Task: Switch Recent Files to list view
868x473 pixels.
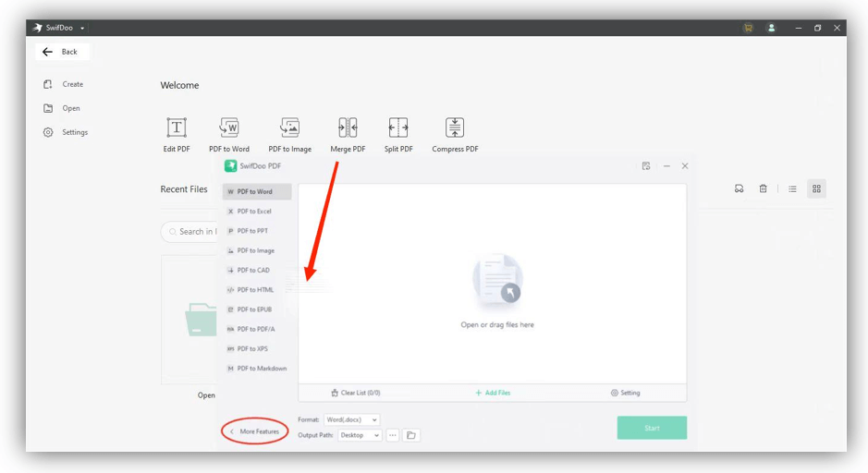Action: pyautogui.click(x=793, y=188)
